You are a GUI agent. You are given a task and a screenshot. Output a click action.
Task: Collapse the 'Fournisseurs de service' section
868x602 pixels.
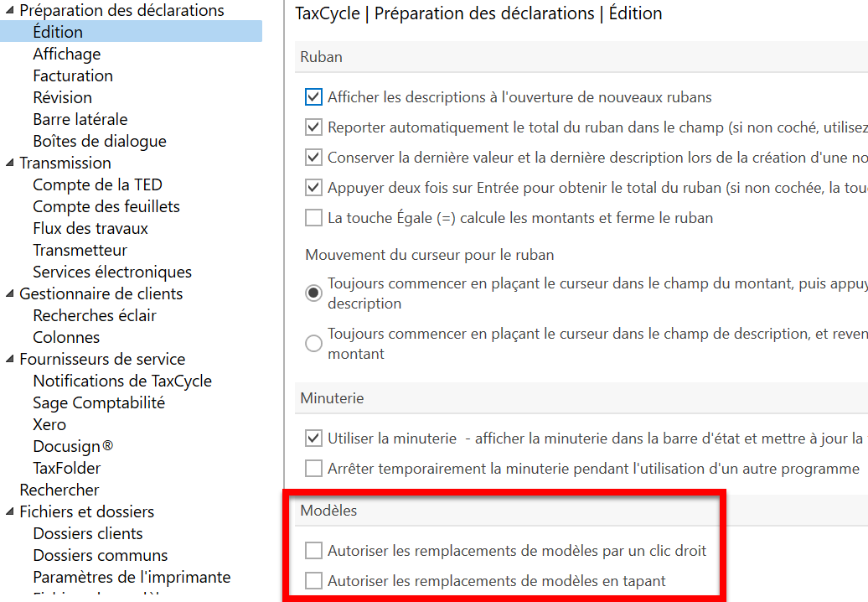point(8,359)
